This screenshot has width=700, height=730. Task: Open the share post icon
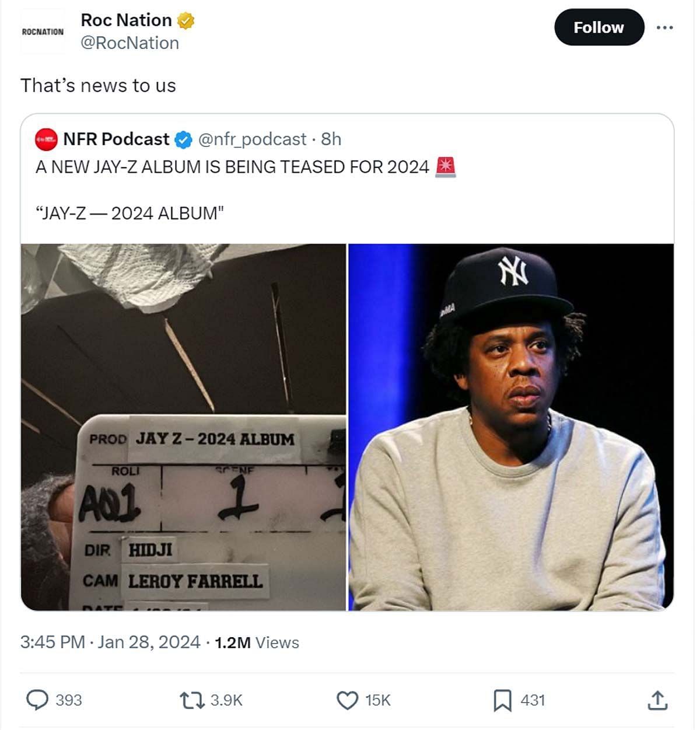[x=657, y=700]
